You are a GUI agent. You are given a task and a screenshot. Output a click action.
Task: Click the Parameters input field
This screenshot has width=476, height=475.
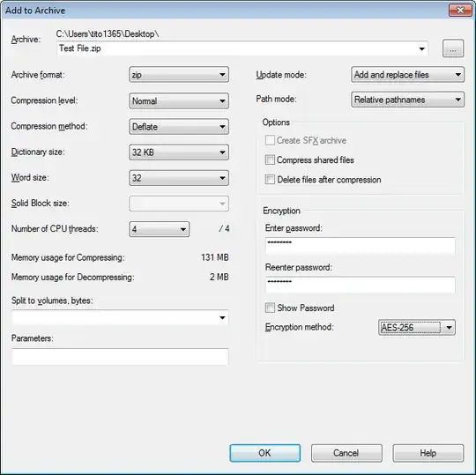click(120, 357)
